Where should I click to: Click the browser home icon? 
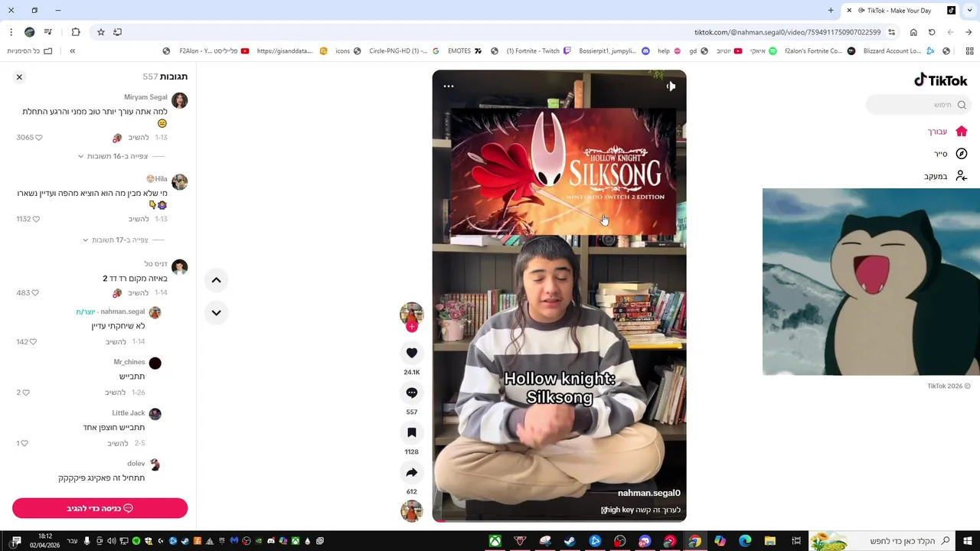pyautogui.click(x=913, y=32)
